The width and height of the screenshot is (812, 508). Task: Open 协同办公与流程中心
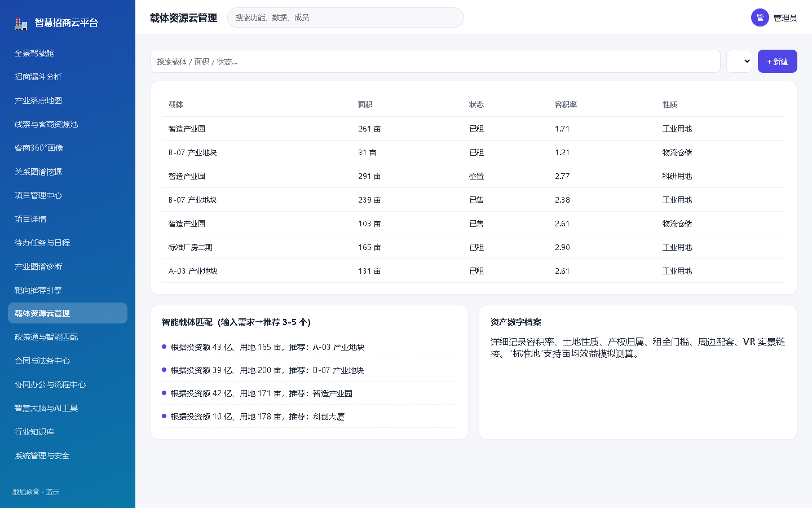coord(68,384)
